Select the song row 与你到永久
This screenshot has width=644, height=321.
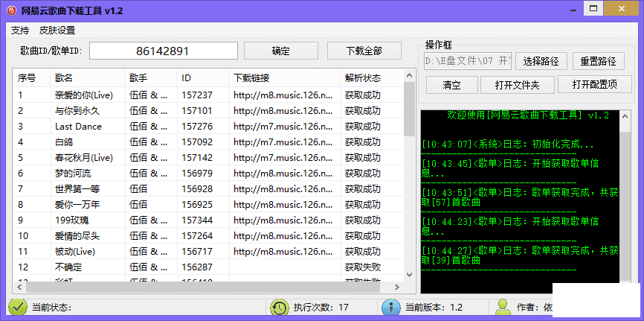(208, 111)
